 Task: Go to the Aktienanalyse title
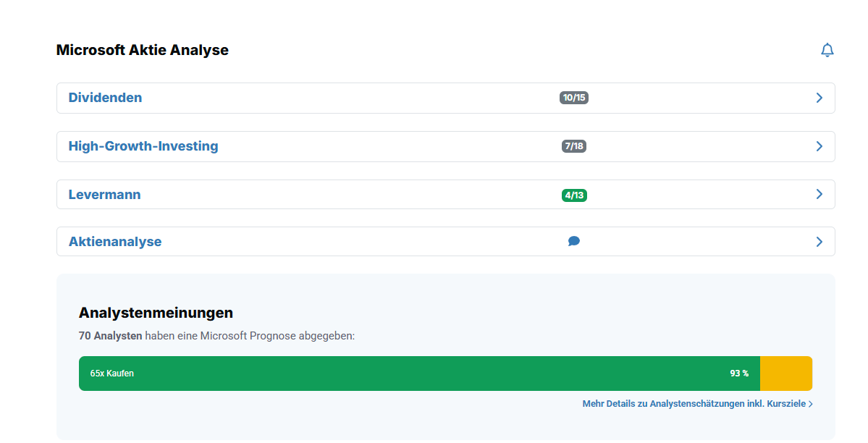[x=115, y=242]
